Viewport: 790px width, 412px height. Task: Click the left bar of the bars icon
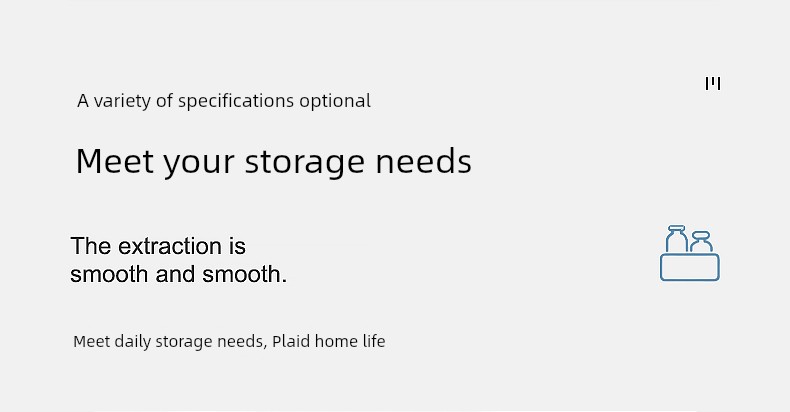coord(707,84)
